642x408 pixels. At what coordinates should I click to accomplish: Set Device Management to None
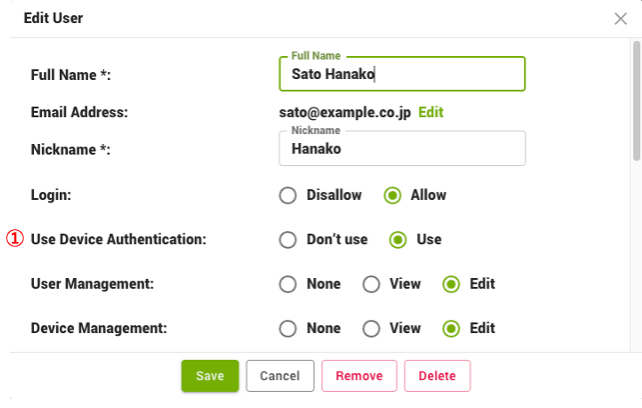(288, 328)
